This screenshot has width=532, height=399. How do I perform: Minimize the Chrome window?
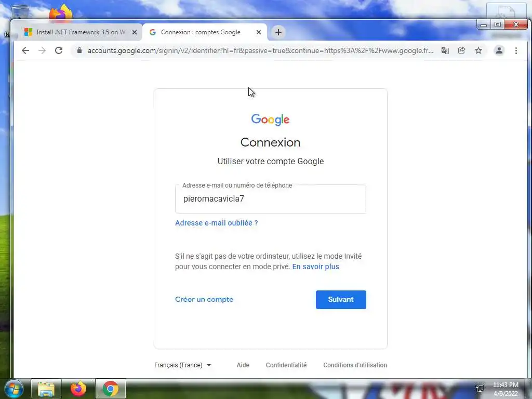click(x=484, y=25)
